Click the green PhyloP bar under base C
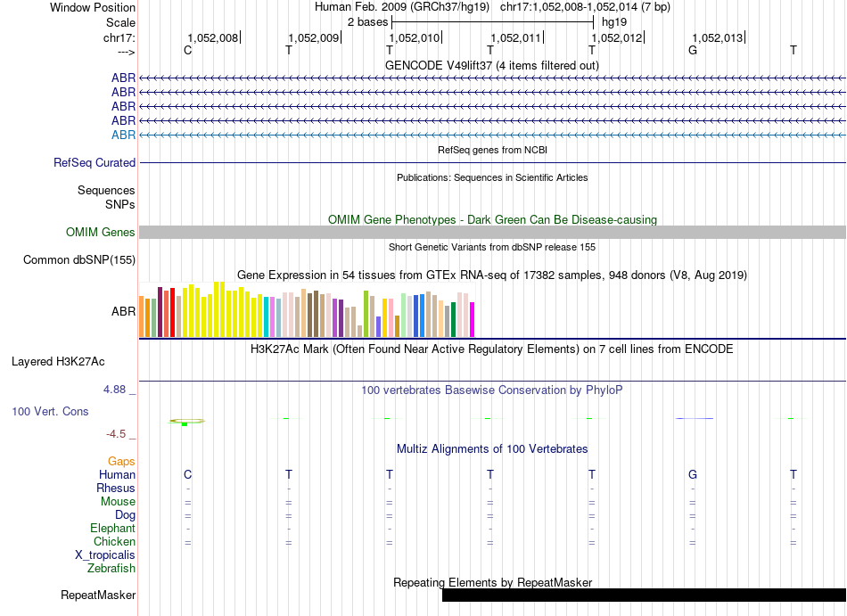Viewport: 847px width, 616px height. tap(185, 424)
